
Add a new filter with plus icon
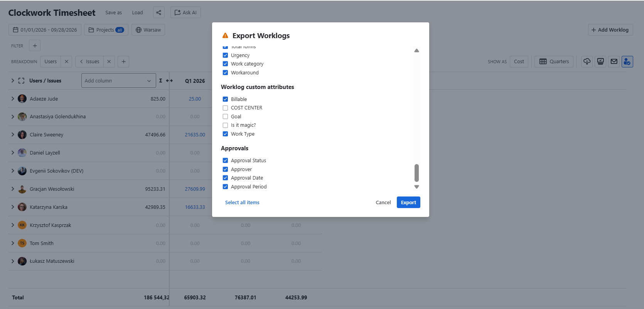pos(35,45)
